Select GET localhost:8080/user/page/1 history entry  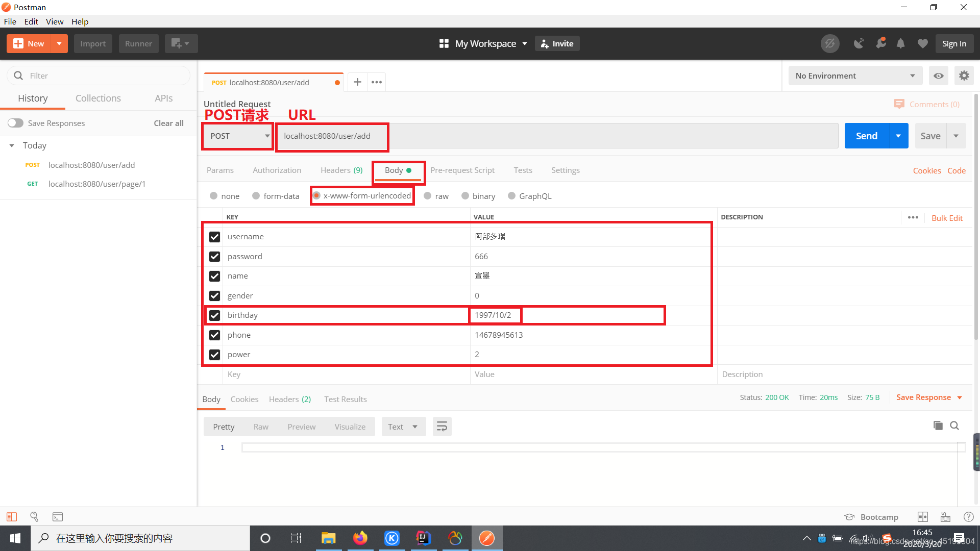pos(97,184)
